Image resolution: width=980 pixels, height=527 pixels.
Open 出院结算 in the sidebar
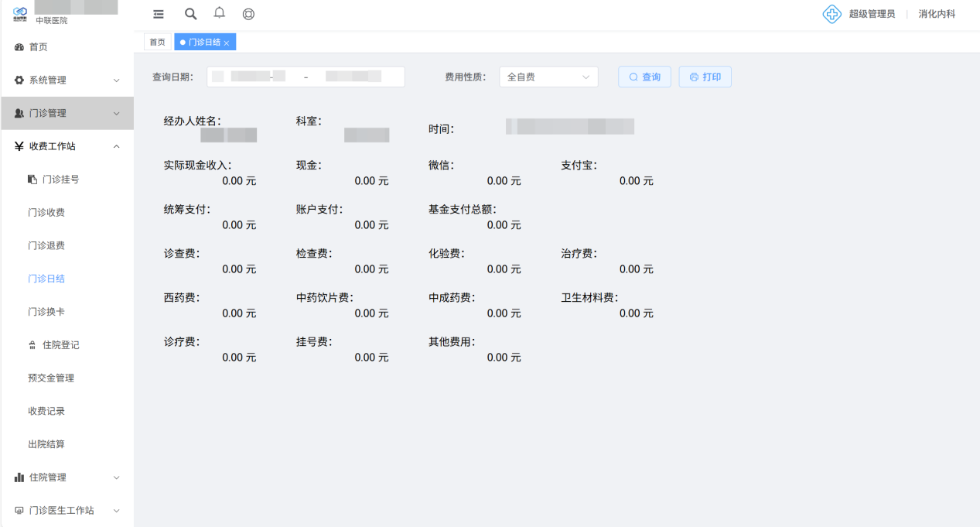click(46, 444)
